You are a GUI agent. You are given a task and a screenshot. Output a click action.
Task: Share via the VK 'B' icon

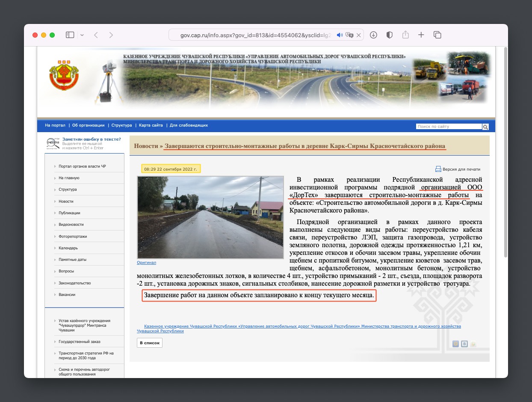click(464, 343)
